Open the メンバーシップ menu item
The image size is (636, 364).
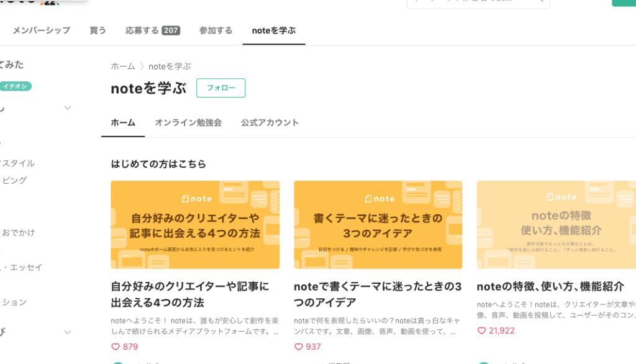click(x=41, y=30)
